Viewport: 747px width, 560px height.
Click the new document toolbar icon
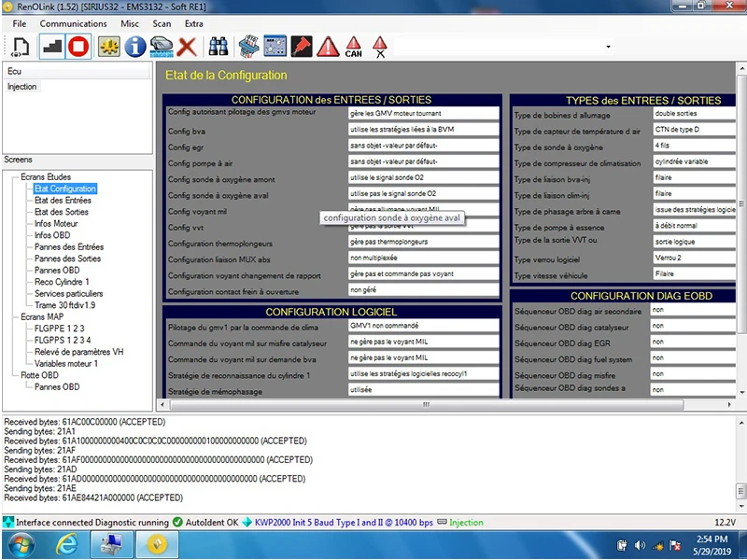pyautogui.click(x=20, y=48)
